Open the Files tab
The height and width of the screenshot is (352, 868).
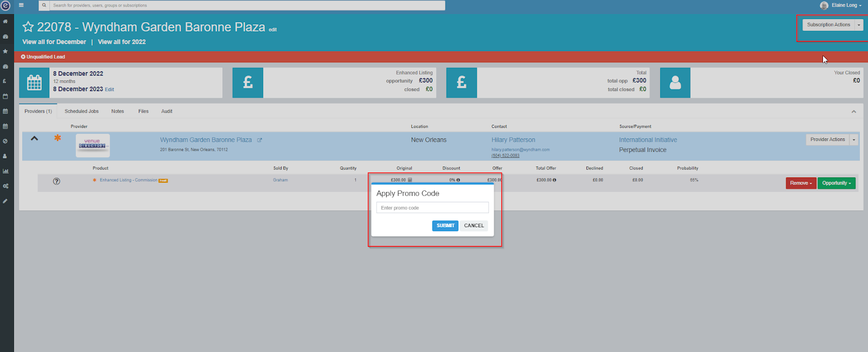click(143, 111)
